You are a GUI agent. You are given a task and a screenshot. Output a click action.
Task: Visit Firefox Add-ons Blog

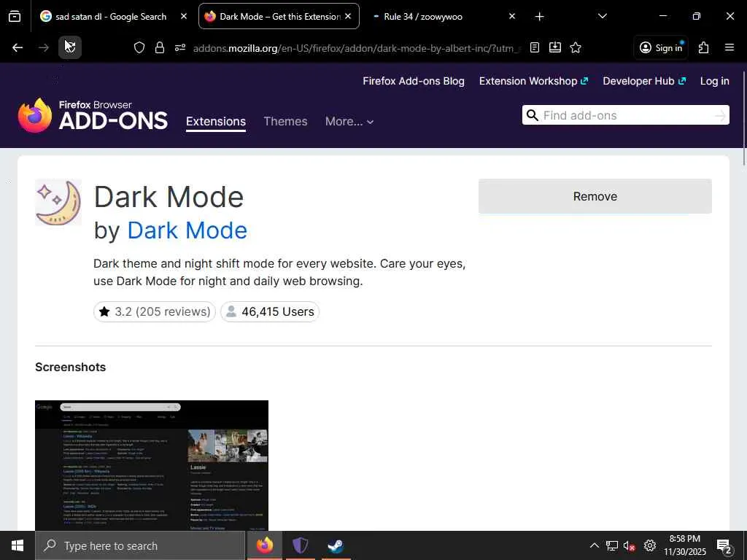click(x=414, y=81)
